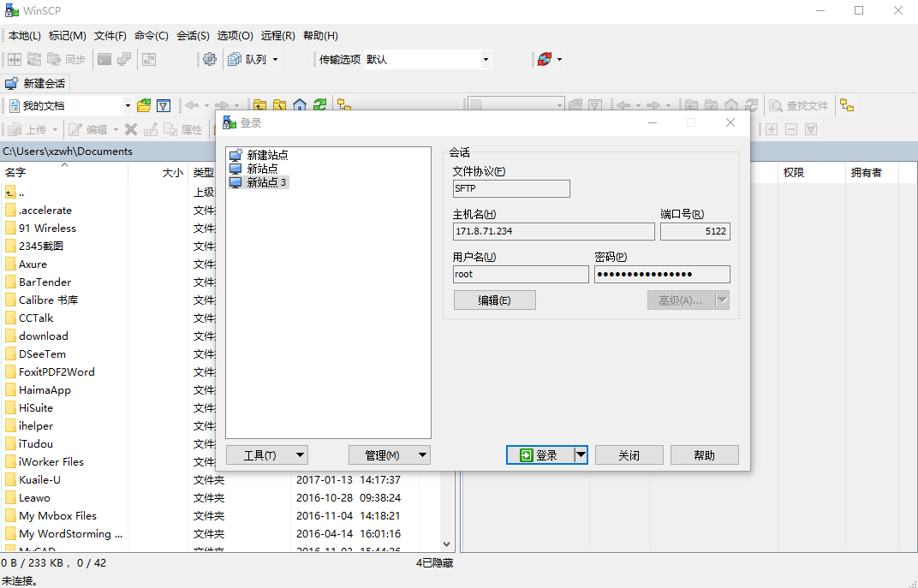918x588 pixels.
Task: Click the plus select-files icon
Action: 772,129
